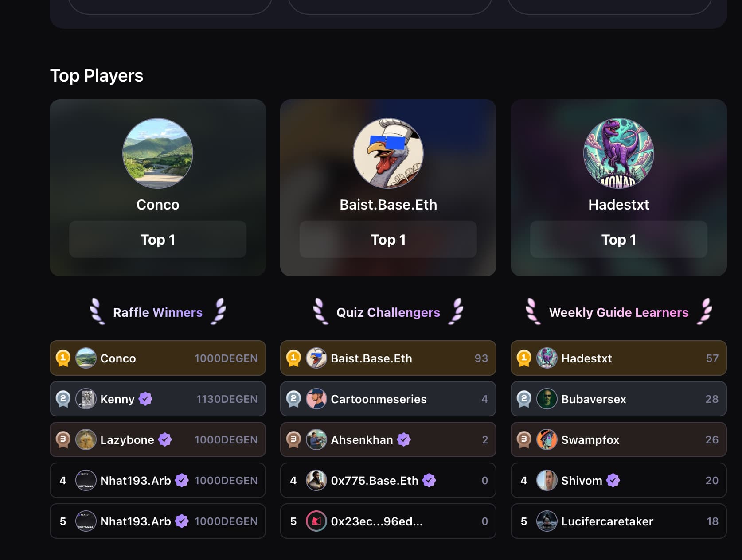
Task: Click bronze third-place medal beside Lazybone
Action: [x=63, y=439]
